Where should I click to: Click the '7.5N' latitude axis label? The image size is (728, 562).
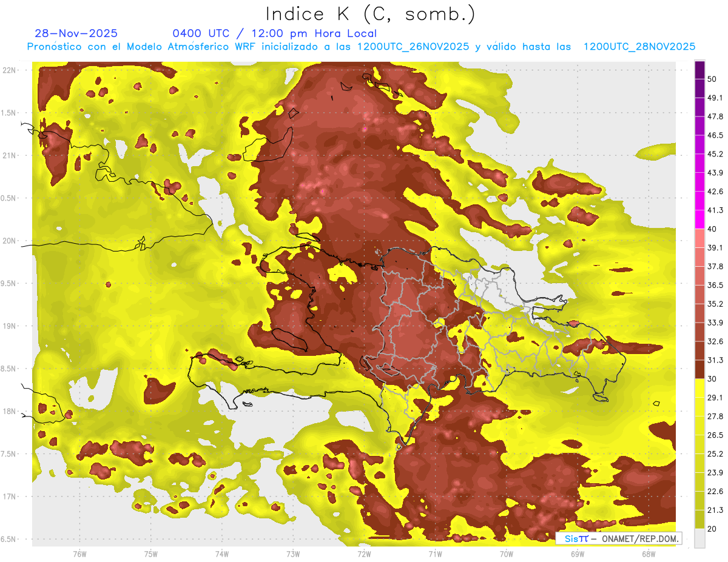click(8, 453)
